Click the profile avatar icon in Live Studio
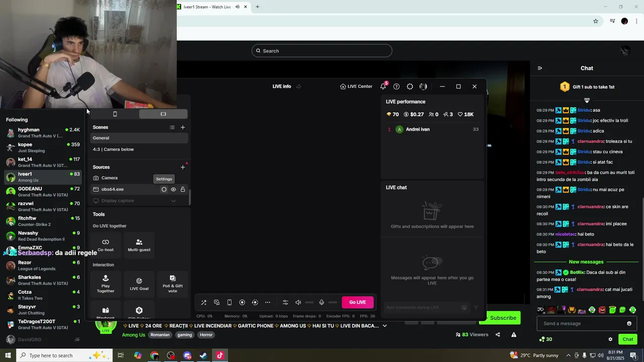Screen dimensions: 644x362 [423, 86]
